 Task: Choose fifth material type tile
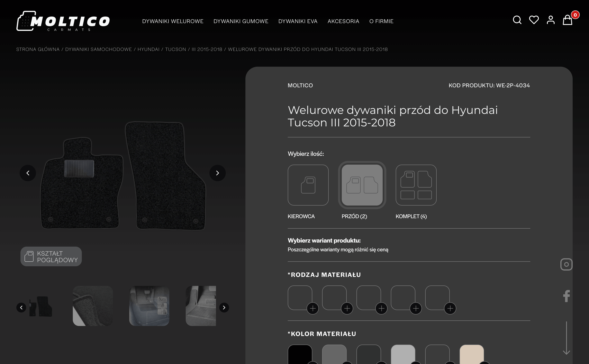tap(437, 298)
